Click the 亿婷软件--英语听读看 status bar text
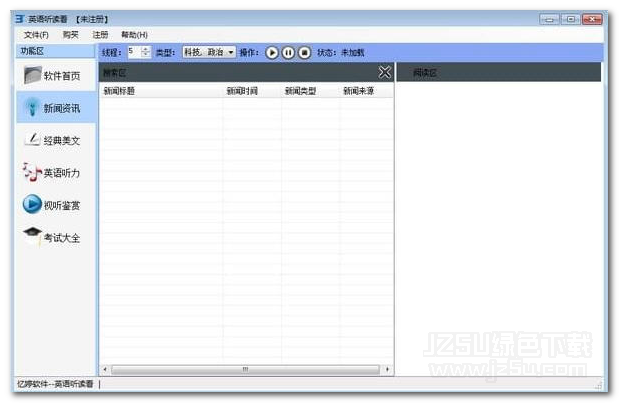This screenshot has height=403, width=619. click(55, 384)
